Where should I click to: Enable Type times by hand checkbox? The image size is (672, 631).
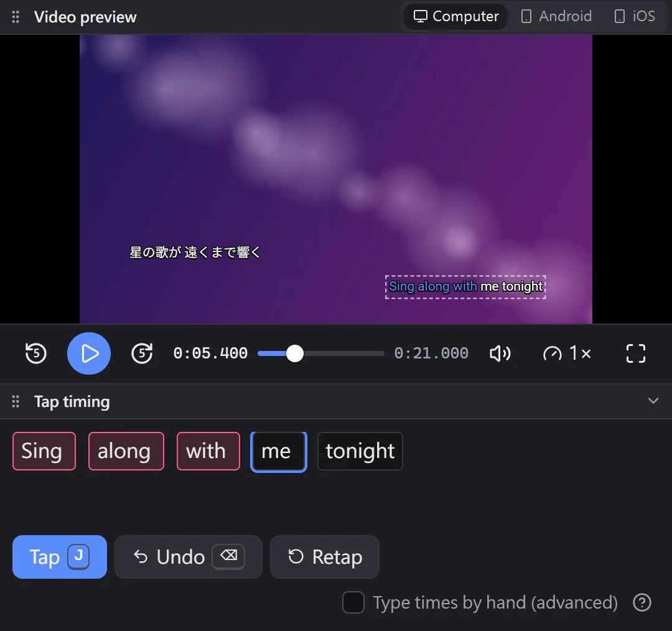point(353,602)
